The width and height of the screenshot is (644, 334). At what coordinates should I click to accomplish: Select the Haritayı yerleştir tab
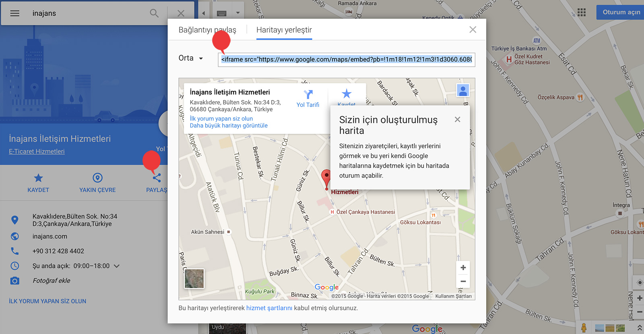(284, 30)
